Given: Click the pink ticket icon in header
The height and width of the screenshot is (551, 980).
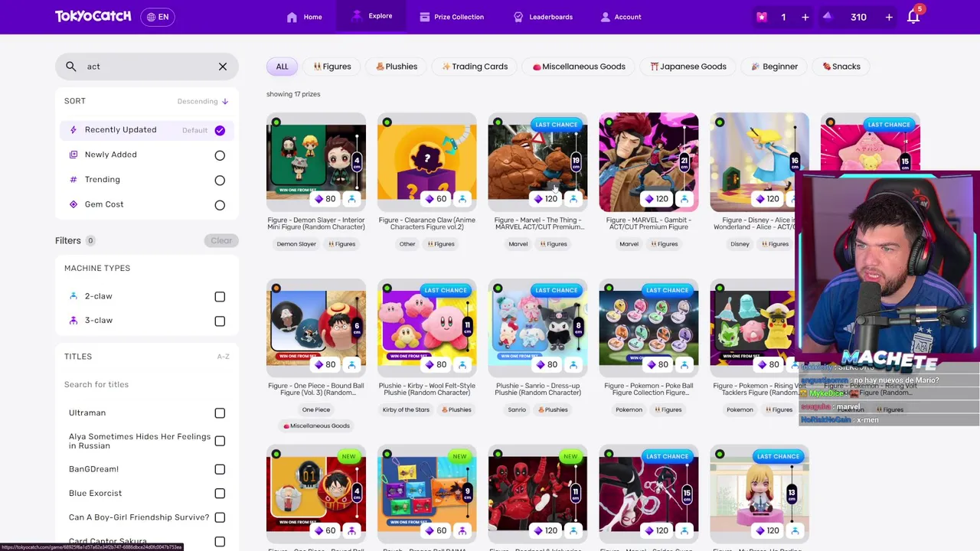Looking at the screenshot, I should 761,17.
